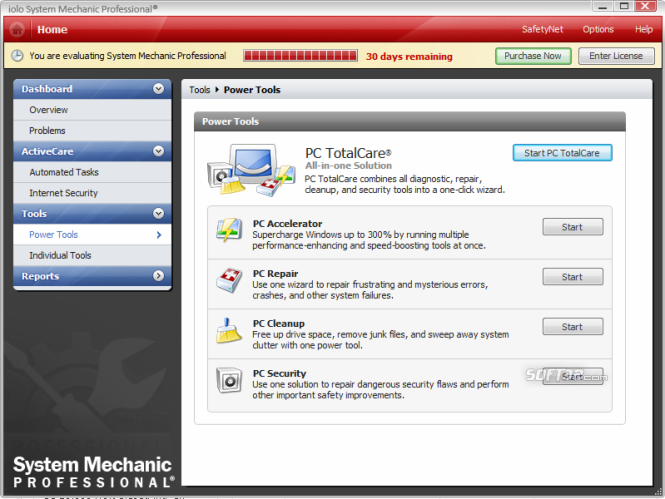Click the Power Tools breadcrumb text
This screenshot has width=665, height=499.
[252, 90]
